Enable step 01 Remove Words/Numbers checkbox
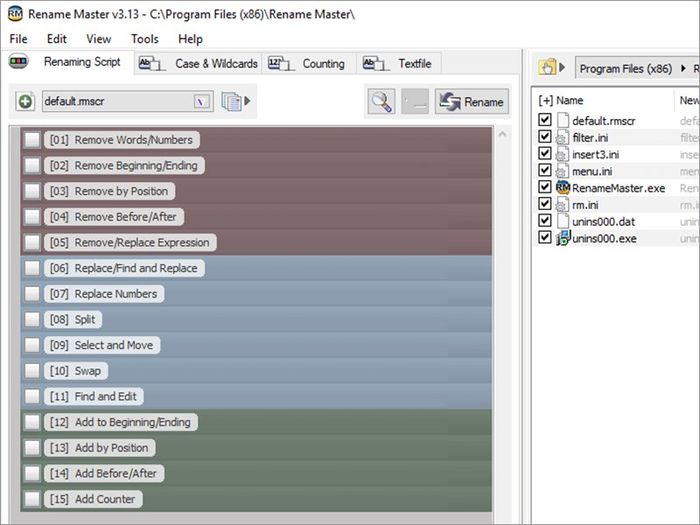The height and width of the screenshot is (525, 700). [32, 140]
